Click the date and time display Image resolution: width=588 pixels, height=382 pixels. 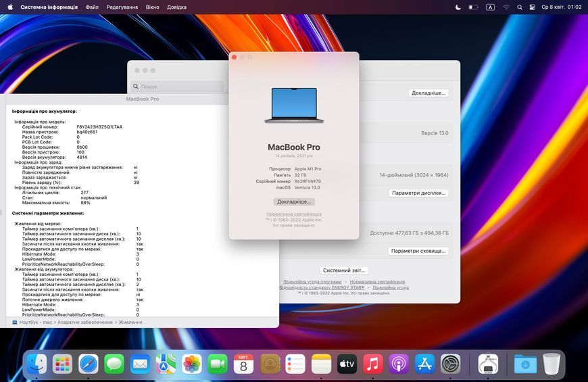[562, 7]
